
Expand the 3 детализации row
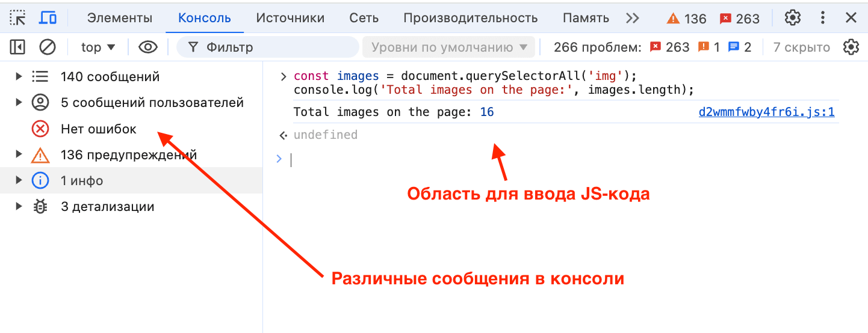click(x=19, y=206)
